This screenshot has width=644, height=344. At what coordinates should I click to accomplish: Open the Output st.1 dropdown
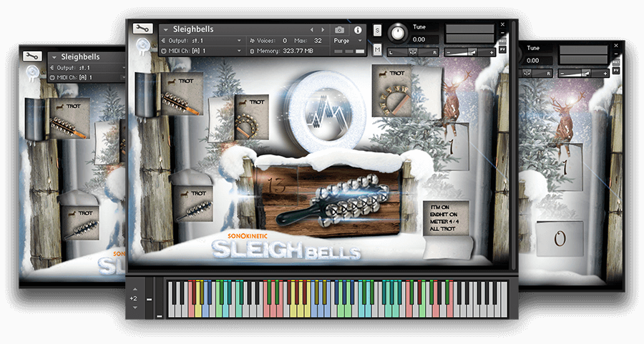pyautogui.click(x=201, y=41)
